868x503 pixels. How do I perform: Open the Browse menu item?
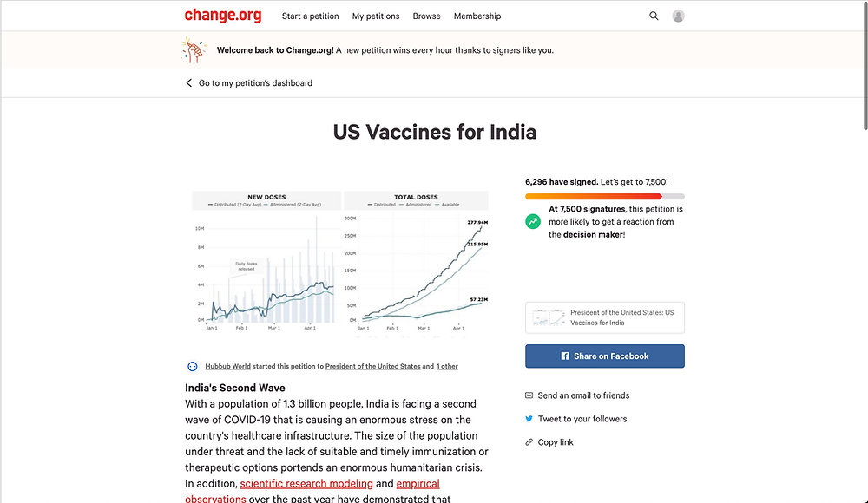[x=426, y=16]
